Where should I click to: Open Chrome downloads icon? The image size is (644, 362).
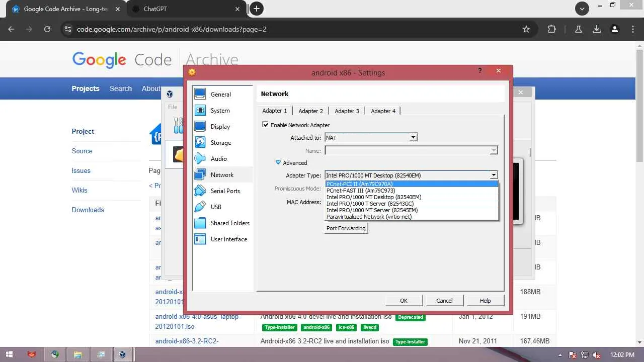pyautogui.click(x=597, y=29)
